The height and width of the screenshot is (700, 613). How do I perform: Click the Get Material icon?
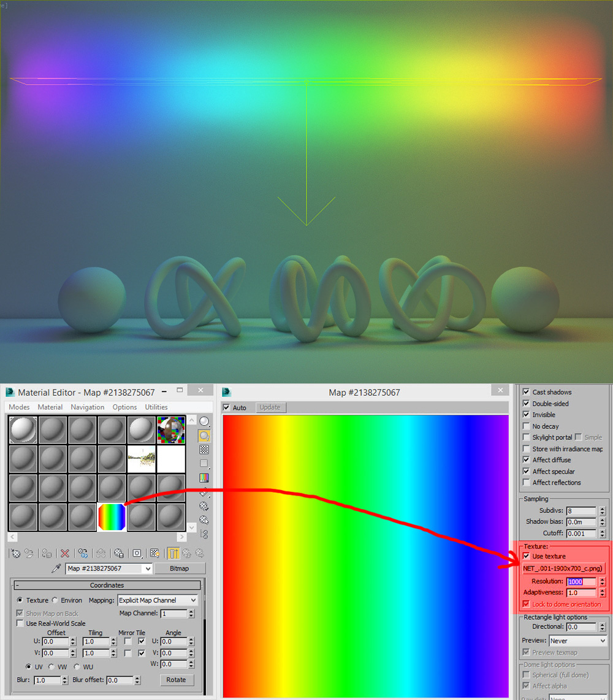[x=15, y=553]
